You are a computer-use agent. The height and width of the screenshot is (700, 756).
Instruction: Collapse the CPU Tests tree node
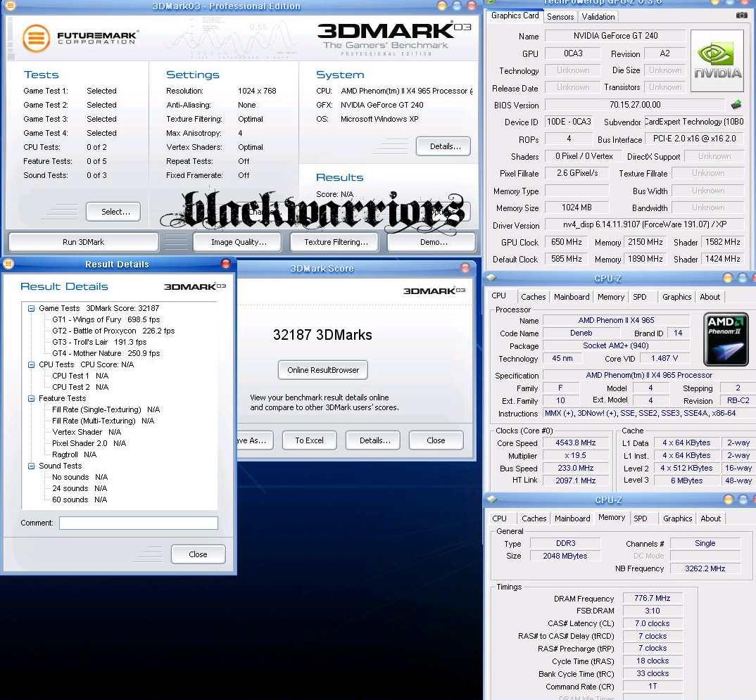tap(32, 364)
